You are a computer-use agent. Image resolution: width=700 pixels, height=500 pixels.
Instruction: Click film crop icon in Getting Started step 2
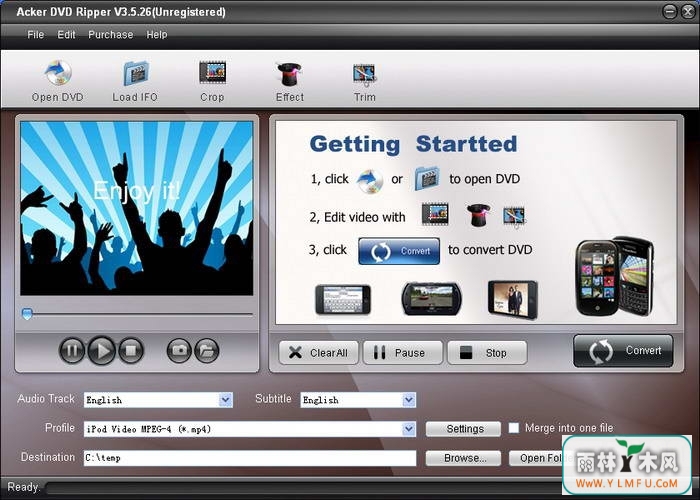coord(435,214)
